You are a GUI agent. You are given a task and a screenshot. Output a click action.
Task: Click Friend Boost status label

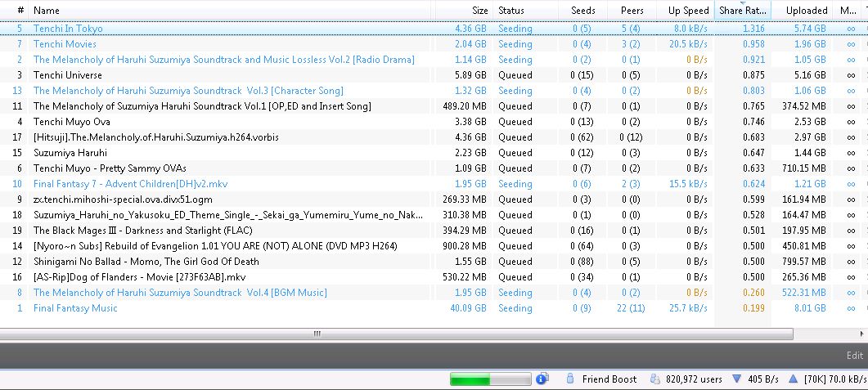click(609, 379)
